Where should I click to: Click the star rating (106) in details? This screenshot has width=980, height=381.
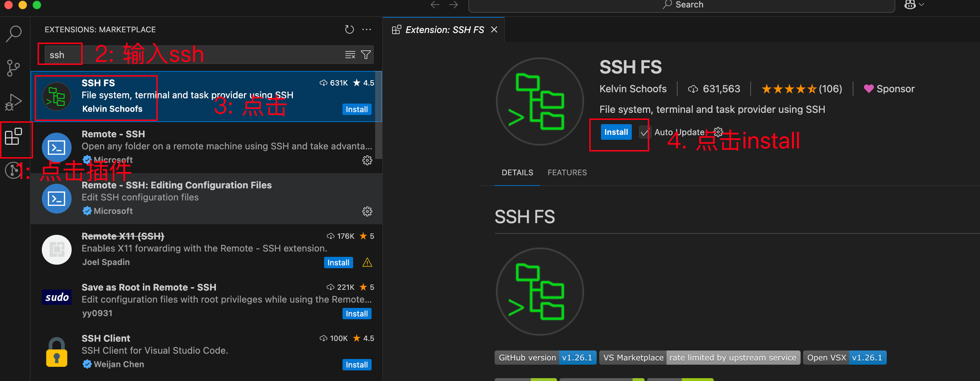coord(802,89)
